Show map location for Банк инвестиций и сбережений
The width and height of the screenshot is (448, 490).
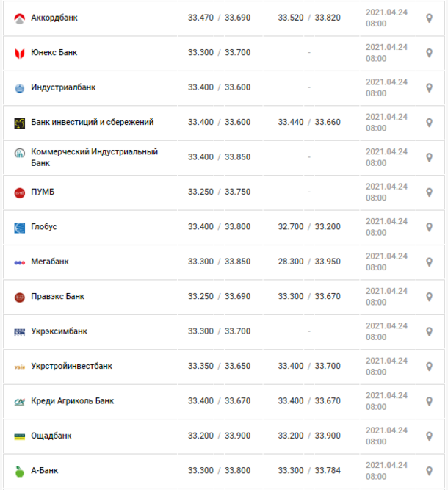[430, 123]
